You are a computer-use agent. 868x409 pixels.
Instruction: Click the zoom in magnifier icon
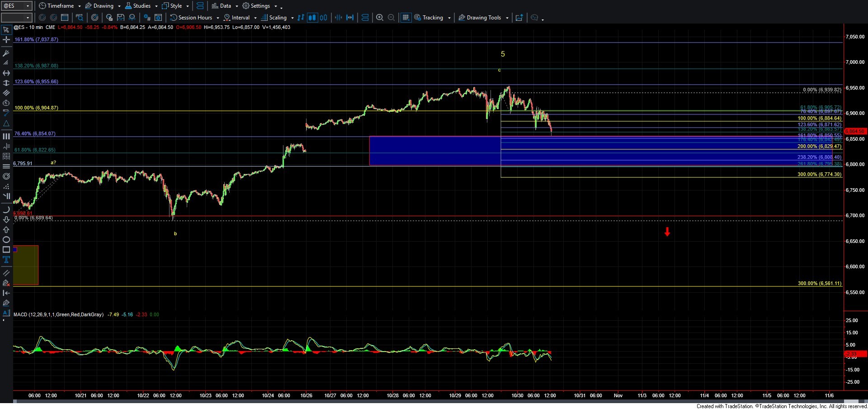tap(380, 18)
